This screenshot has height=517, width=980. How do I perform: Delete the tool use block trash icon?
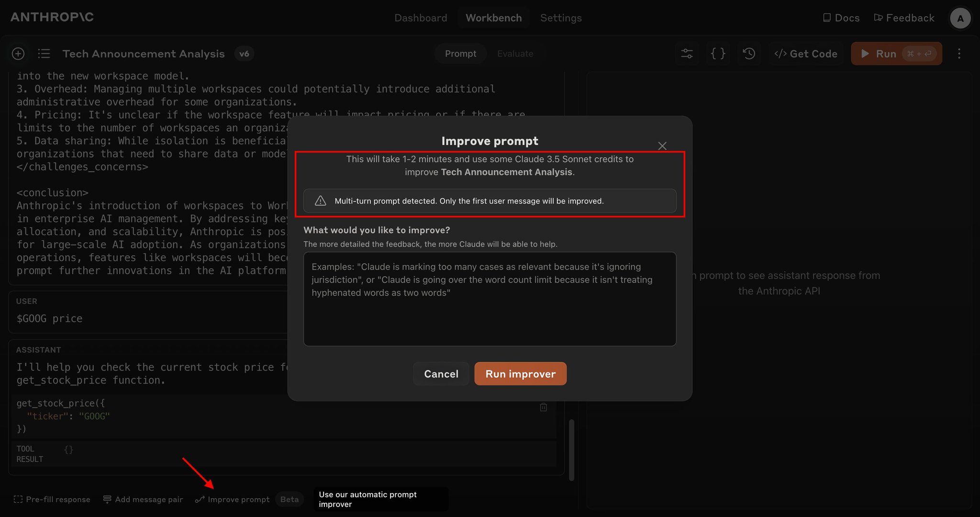(544, 407)
